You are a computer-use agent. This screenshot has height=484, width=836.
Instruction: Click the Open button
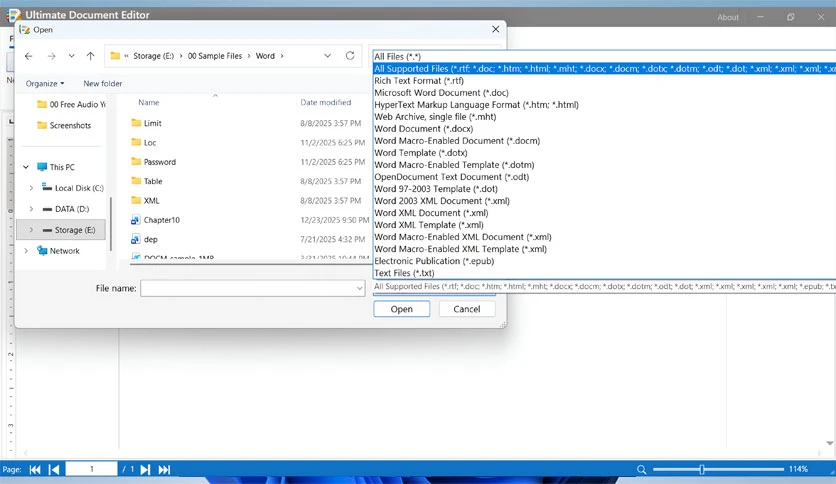point(401,309)
